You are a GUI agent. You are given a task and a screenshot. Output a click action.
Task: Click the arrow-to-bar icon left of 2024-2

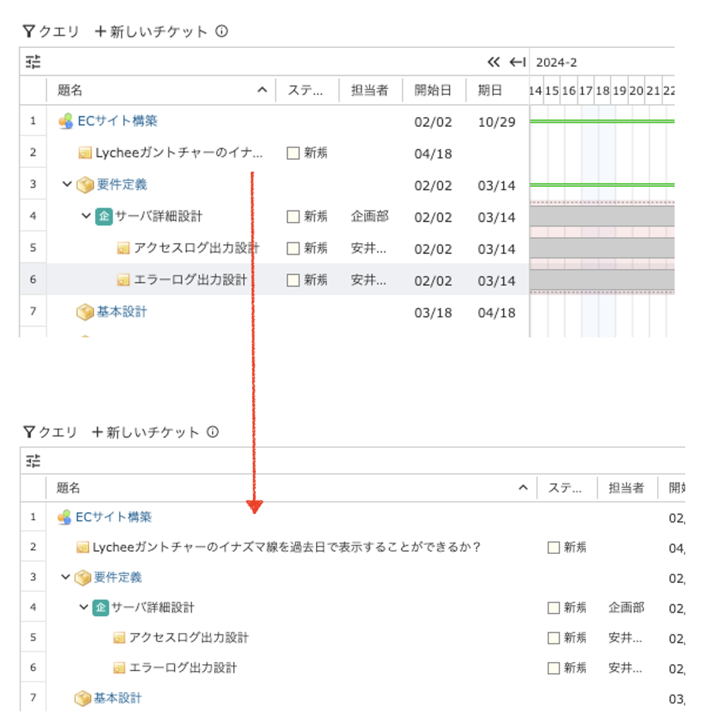(x=517, y=62)
